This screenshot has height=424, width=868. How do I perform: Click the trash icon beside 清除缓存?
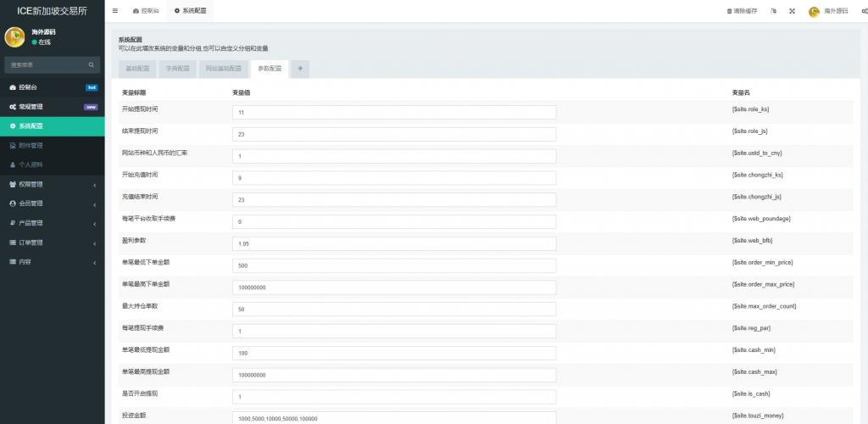pos(729,11)
